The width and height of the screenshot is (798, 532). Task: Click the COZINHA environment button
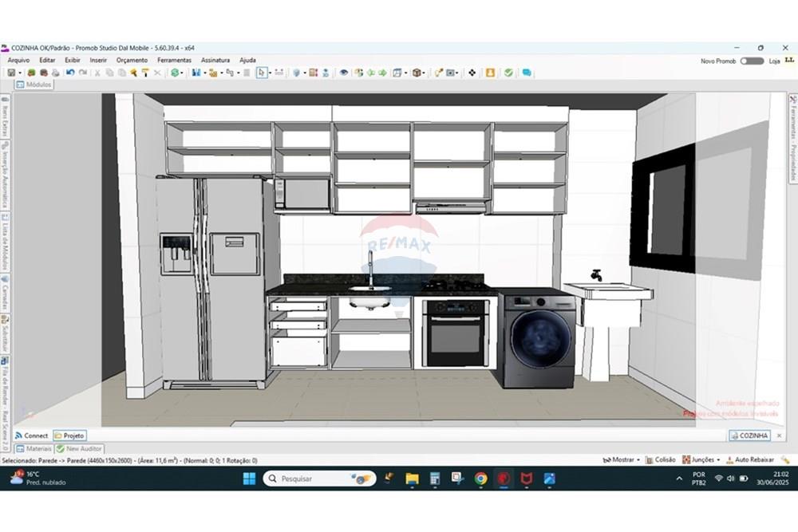pyautogui.click(x=749, y=435)
